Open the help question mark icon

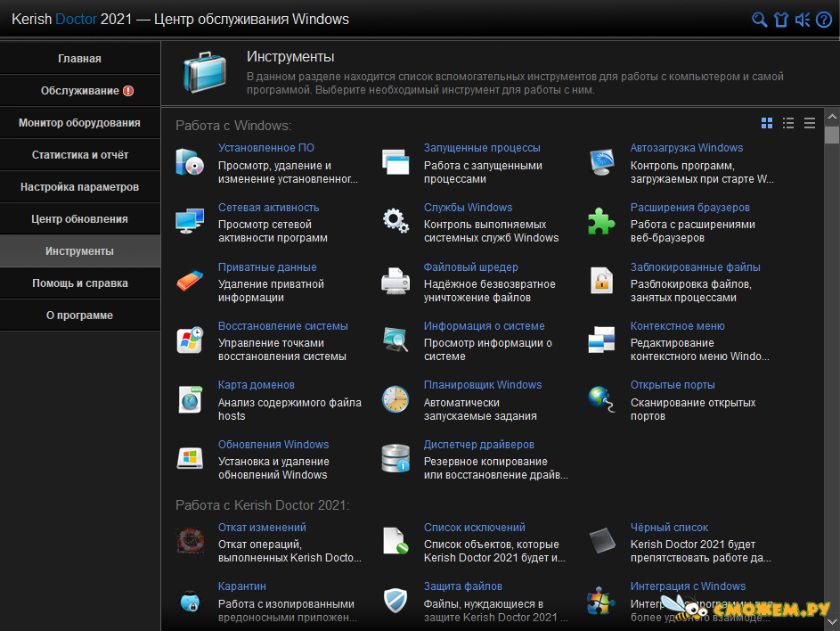824,20
